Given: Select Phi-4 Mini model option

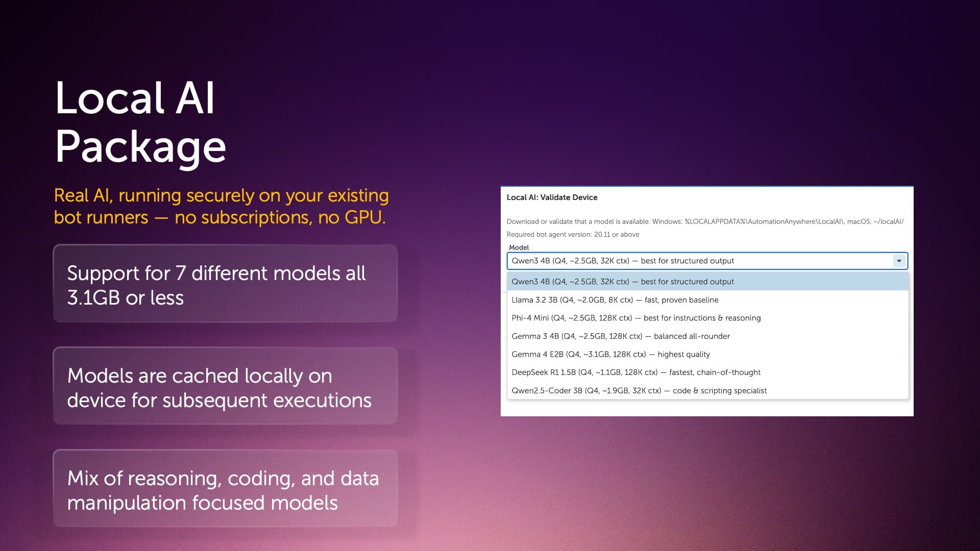Looking at the screenshot, I should point(707,318).
